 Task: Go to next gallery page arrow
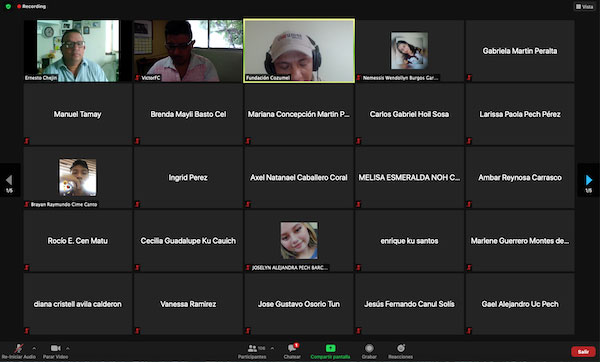(589, 180)
